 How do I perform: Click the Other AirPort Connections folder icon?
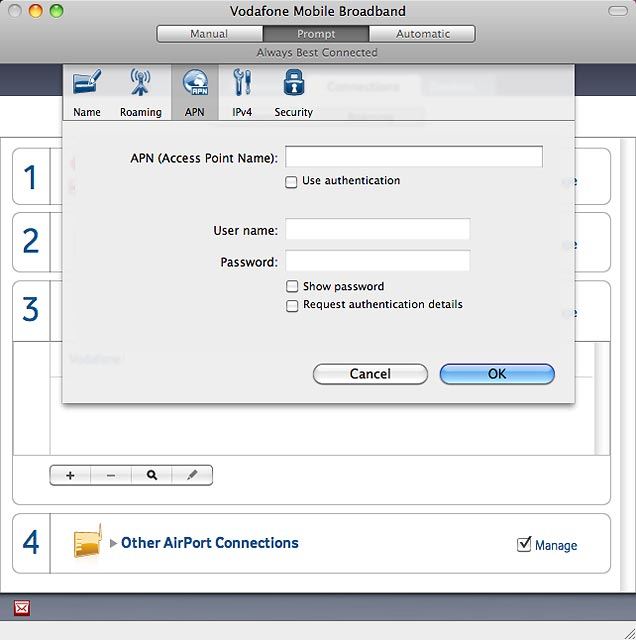tap(87, 541)
